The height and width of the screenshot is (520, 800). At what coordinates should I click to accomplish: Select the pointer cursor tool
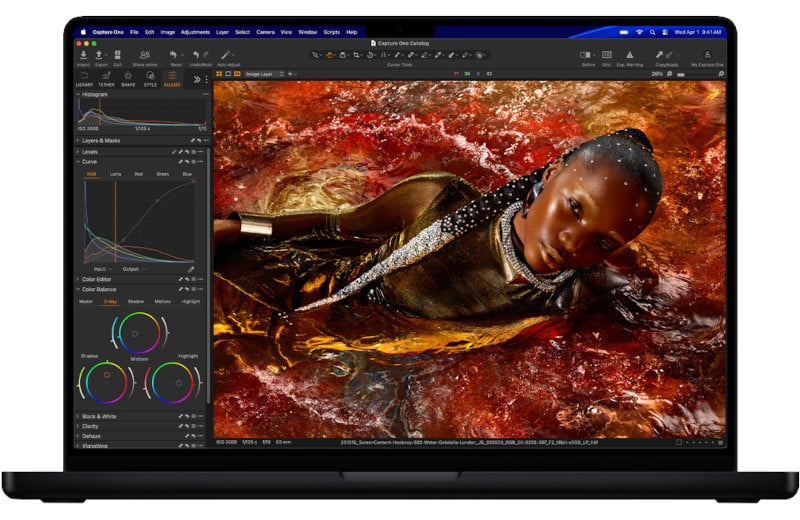(315, 55)
